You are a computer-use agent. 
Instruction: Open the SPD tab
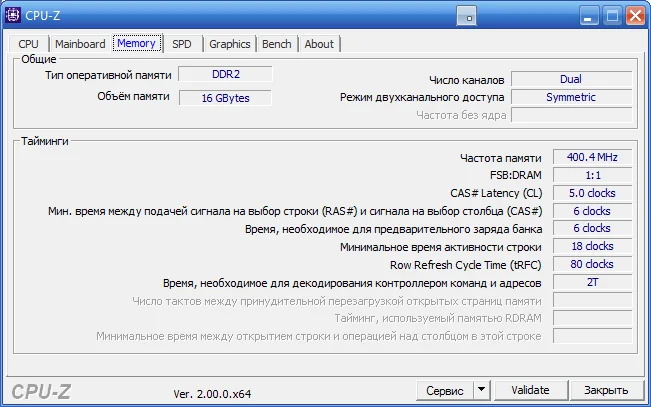182,44
